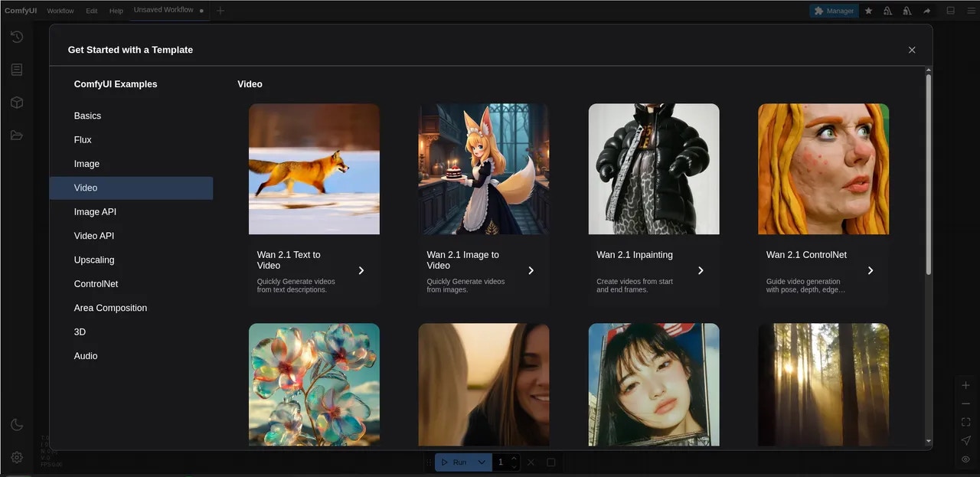This screenshot has width=980, height=477.
Task: Open the queue history sidebar icon
Action: tap(16, 37)
